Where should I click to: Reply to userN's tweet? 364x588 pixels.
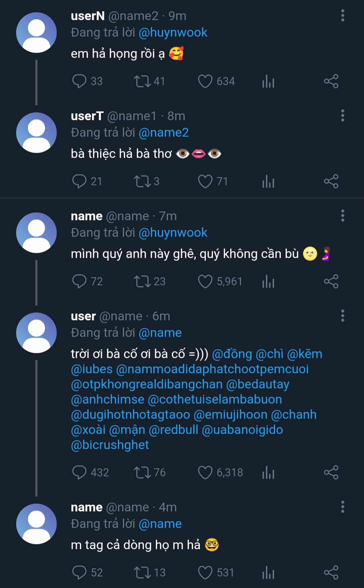80,81
